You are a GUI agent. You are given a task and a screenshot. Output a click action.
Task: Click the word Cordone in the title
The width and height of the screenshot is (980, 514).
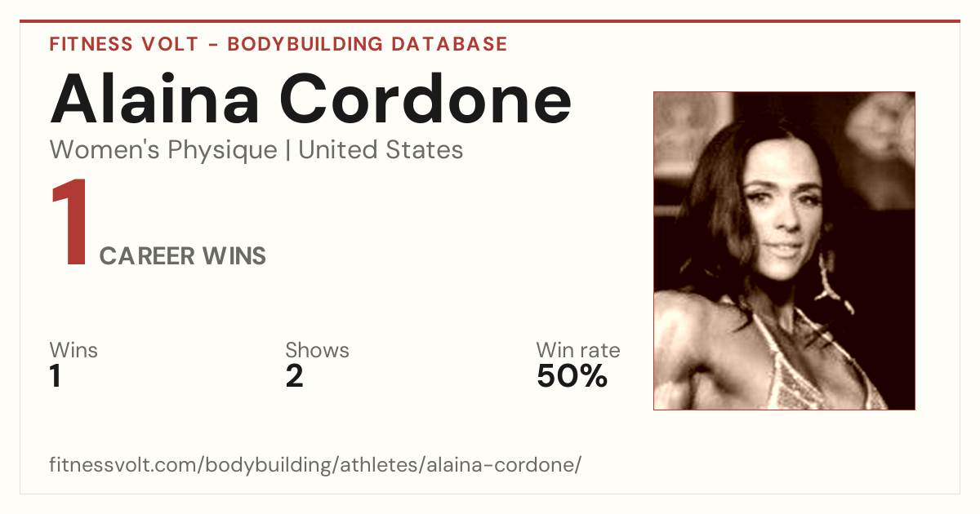tap(425, 100)
